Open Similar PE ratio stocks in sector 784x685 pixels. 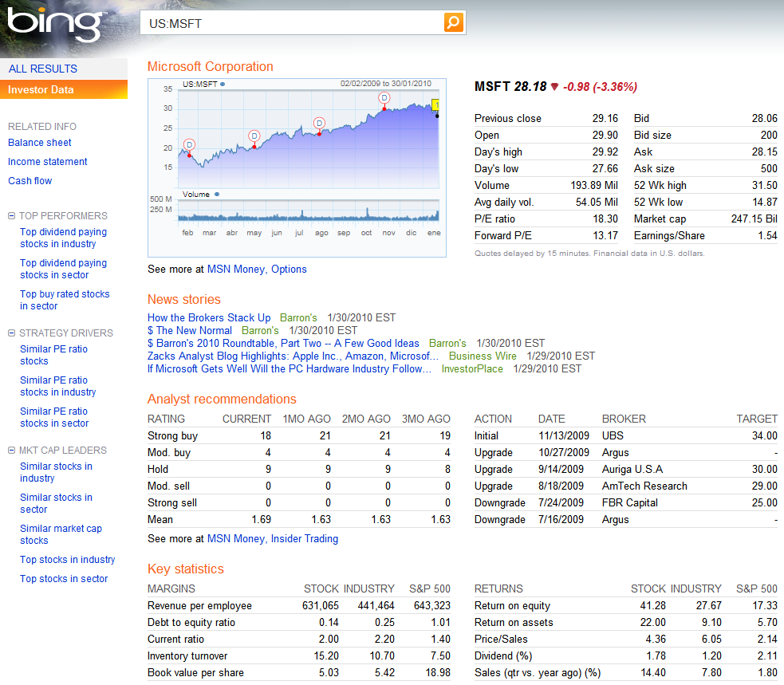[54, 417]
